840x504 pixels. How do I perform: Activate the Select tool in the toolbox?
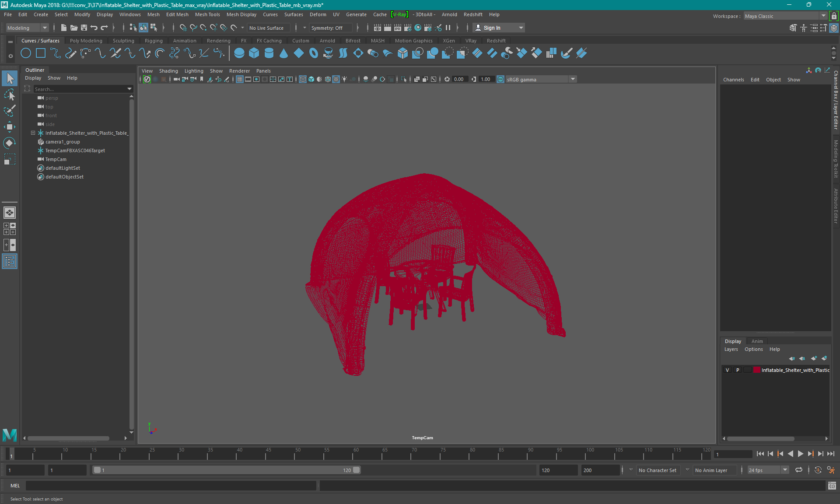pos(10,78)
